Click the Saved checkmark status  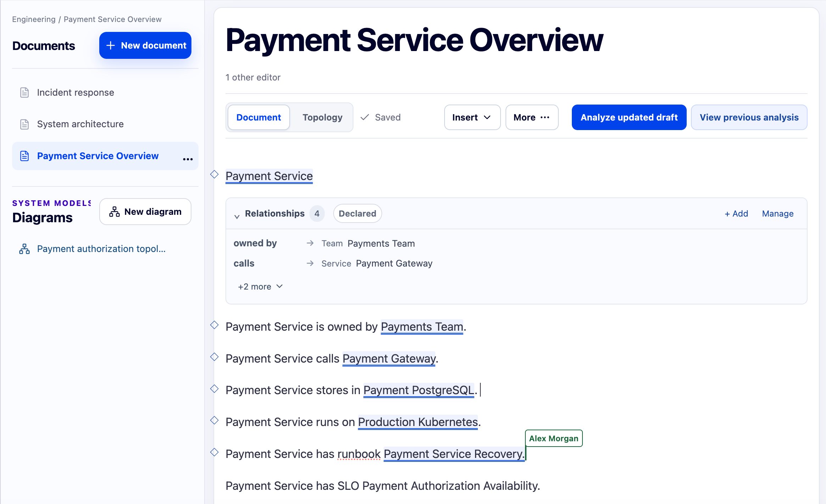click(380, 117)
